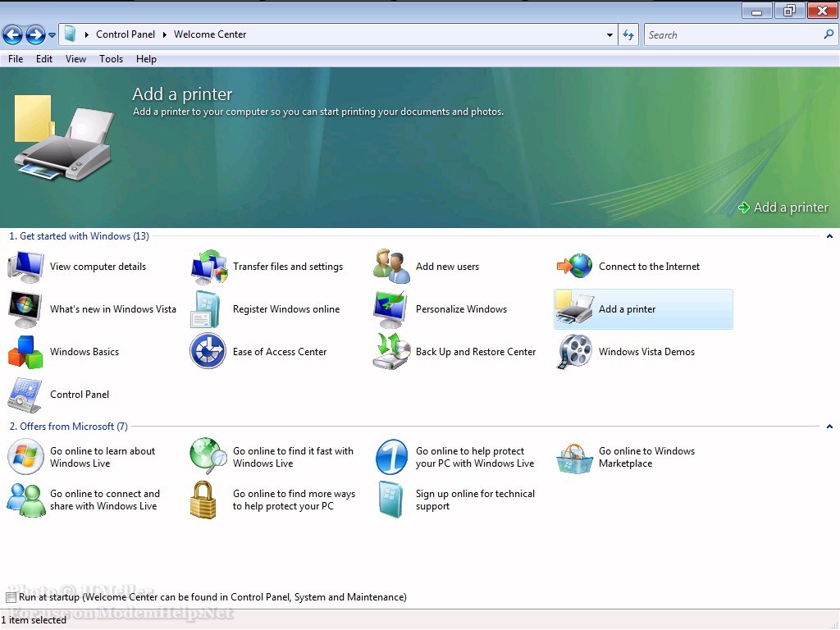
Task: Open the Control Panel icon in the list
Action: (x=25, y=395)
